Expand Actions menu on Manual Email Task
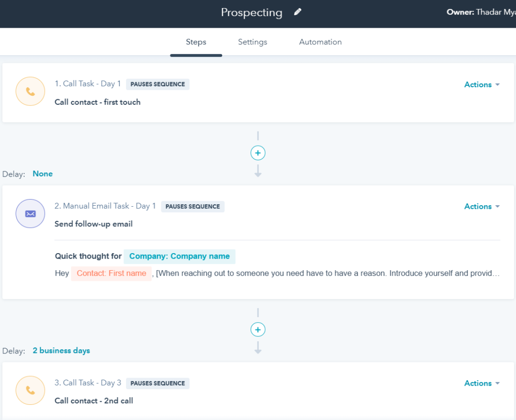Viewport: 516px width, 420px height. [x=482, y=206]
